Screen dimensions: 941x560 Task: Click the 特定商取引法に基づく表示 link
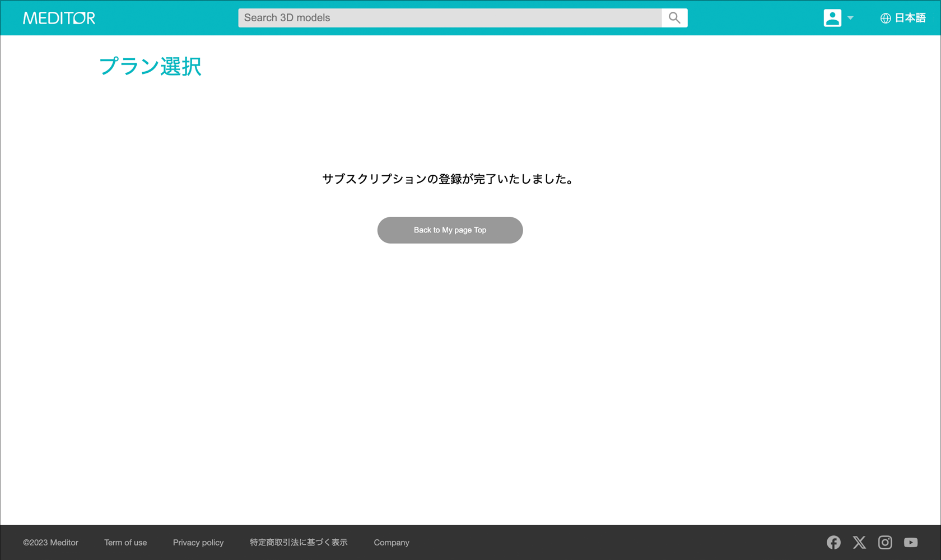click(x=299, y=543)
